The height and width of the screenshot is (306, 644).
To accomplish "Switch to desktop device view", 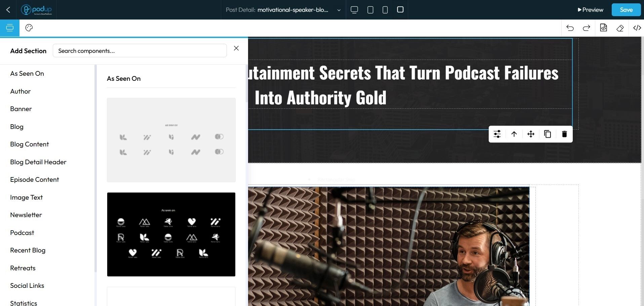I will coord(354,10).
